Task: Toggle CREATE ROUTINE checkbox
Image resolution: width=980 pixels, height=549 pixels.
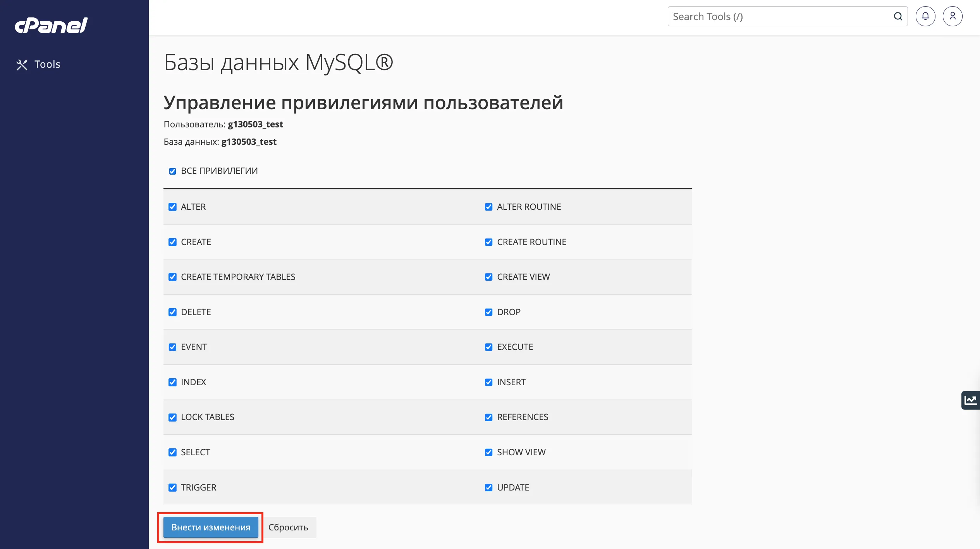Action: click(x=488, y=242)
